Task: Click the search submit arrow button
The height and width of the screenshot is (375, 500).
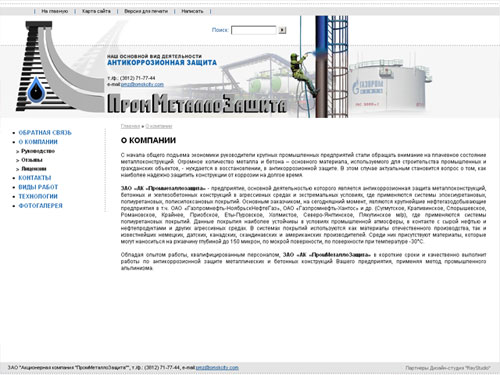Action: [x=282, y=30]
